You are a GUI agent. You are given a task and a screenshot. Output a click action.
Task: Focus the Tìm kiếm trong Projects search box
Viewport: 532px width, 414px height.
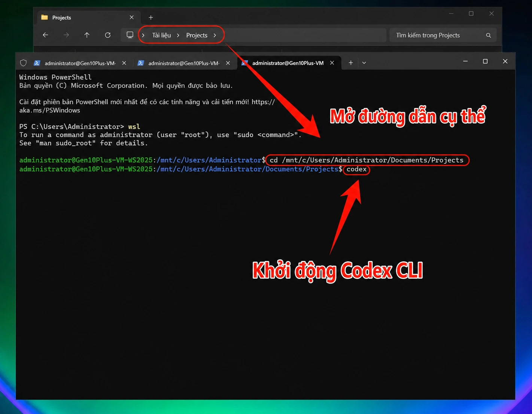pos(443,35)
